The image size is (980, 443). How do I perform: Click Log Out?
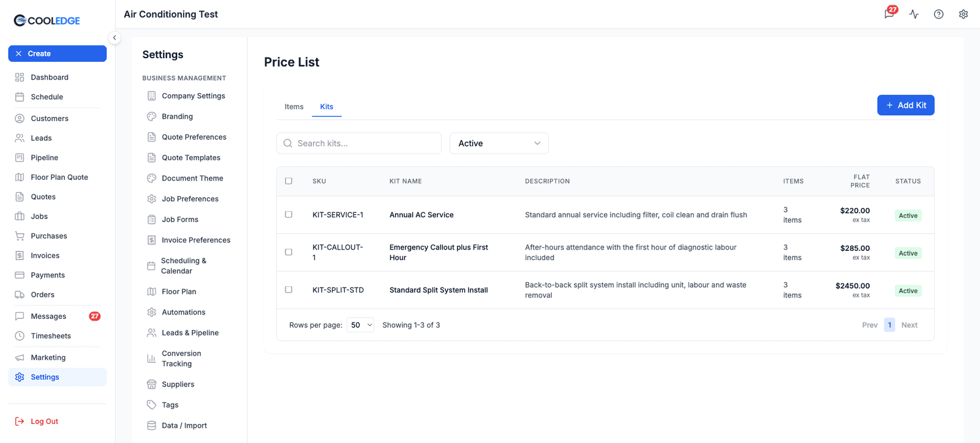(x=37, y=422)
